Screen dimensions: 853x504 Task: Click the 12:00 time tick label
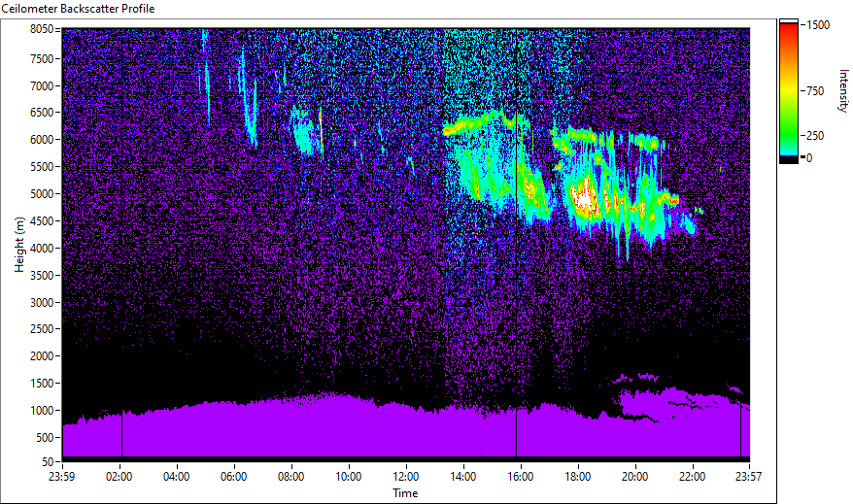pyautogui.click(x=406, y=477)
